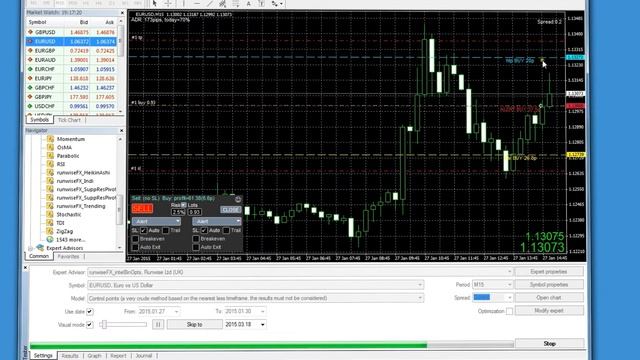Click the Parabolic indicator icon
This screenshot has width=640, height=360.
[x=50, y=156]
